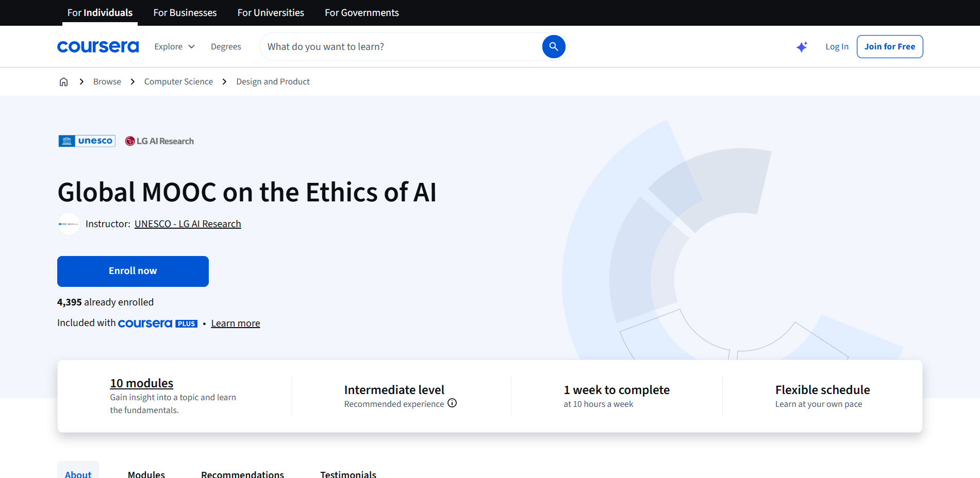The height and width of the screenshot is (478, 980).
Task: Open the For Universities tab
Action: pyautogui.click(x=271, y=13)
